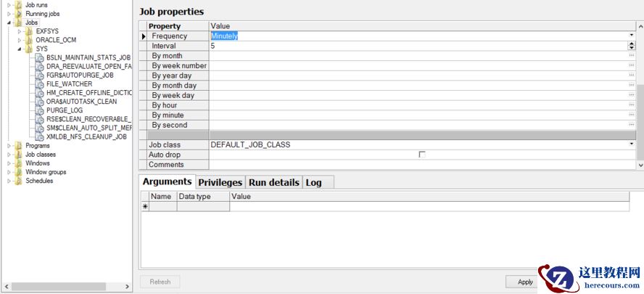Viewport: 644px width, 294px height.
Task: Click the Interval value field
Action: 418,46
